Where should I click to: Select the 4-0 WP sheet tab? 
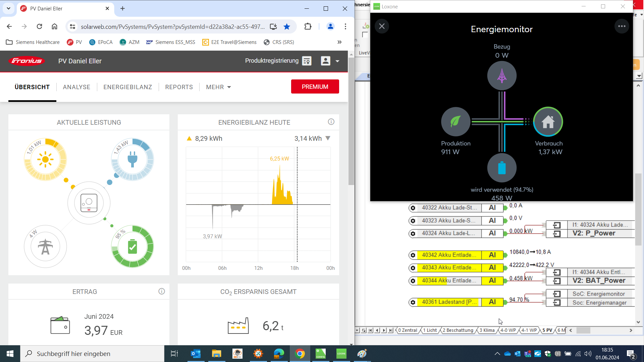click(x=508, y=330)
